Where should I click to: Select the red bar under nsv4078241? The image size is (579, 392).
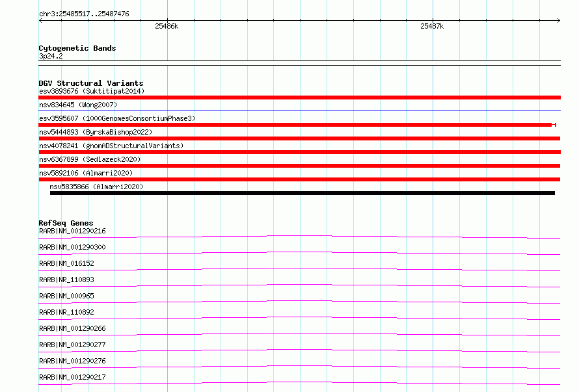tap(299, 152)
